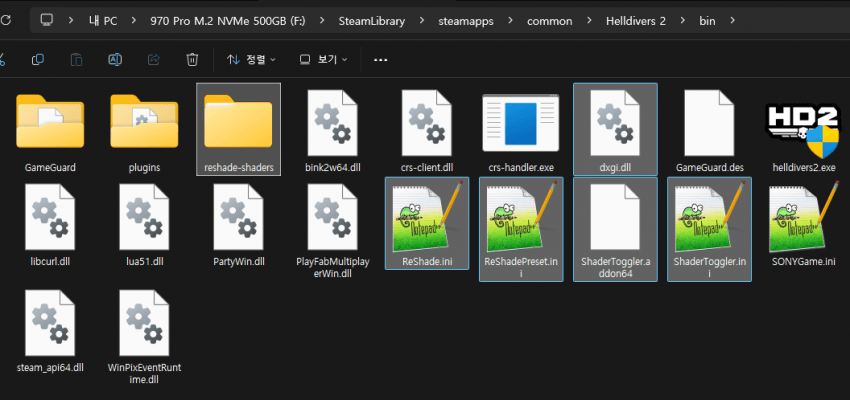Click the Share toolbar icon
Viewport: 850px width, 400px height.
[153, 59]
